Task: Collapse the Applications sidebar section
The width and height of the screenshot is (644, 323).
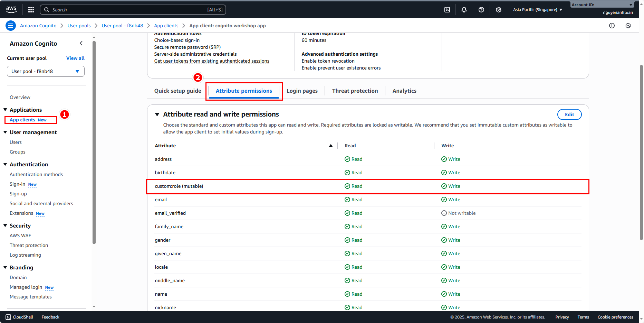Action: tap(5, 110)
